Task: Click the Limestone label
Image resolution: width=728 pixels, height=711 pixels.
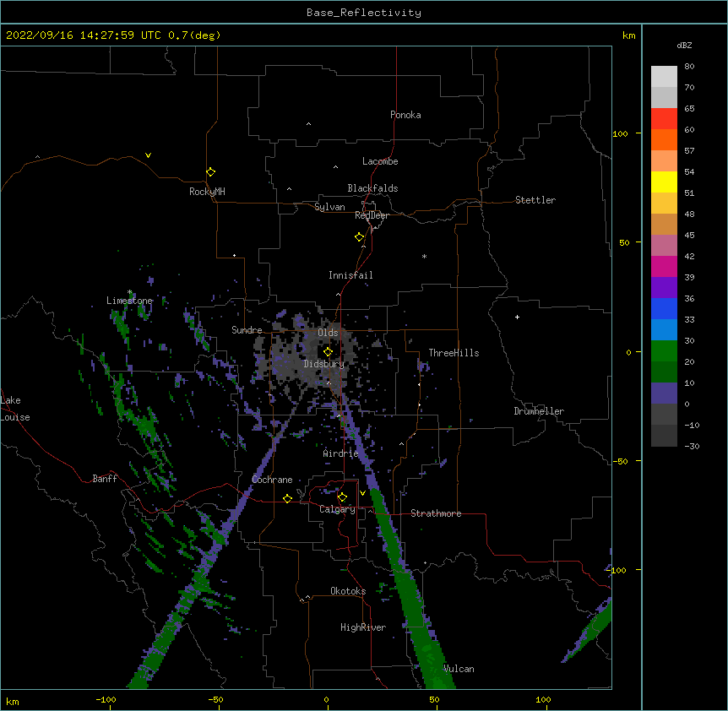Action: 129,301
